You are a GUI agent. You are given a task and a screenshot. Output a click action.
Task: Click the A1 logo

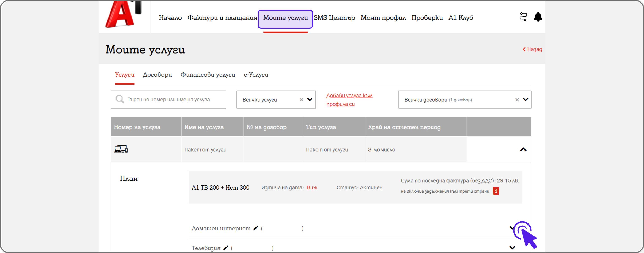click(123, 14)
